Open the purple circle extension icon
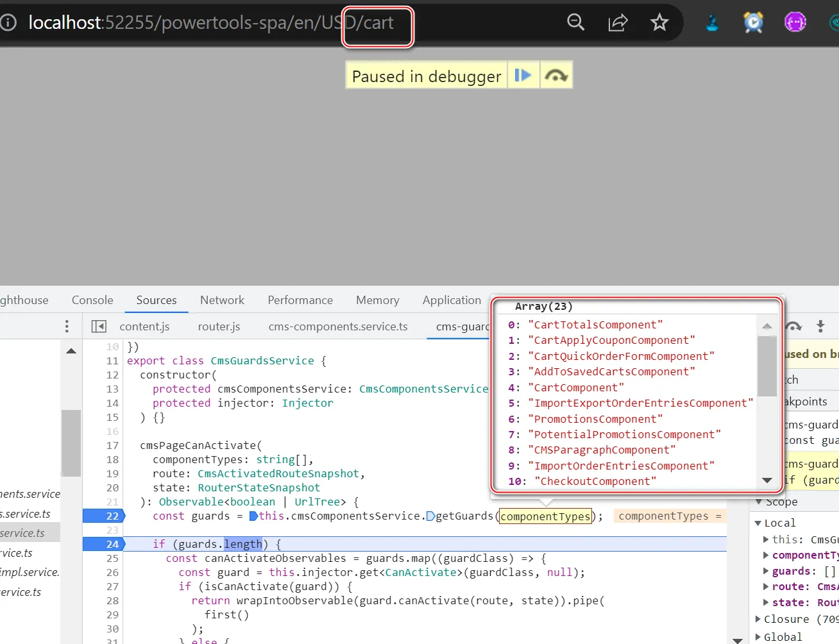 click(795, 22)
